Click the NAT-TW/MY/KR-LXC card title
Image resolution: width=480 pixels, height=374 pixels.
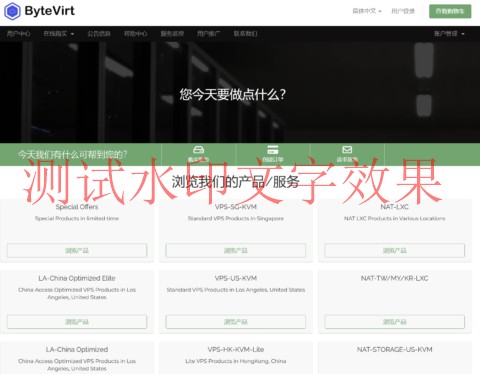(x=394, y=278)
